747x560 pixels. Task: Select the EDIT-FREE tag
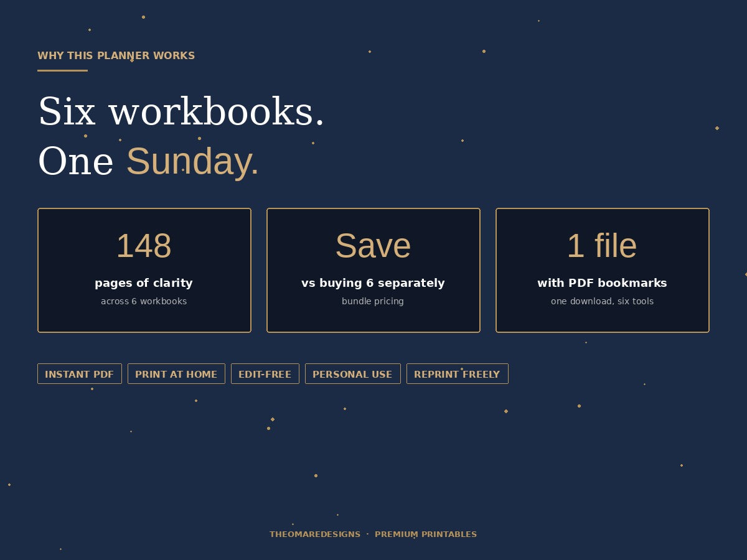265,374
